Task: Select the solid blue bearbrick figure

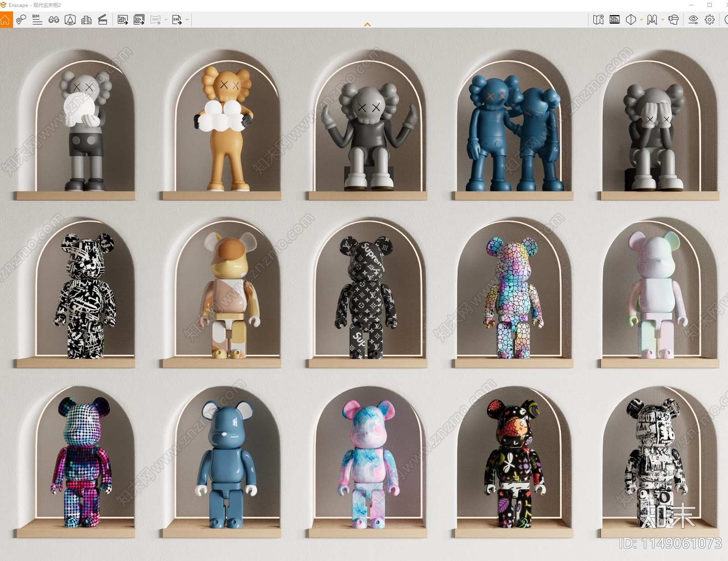Action: [x=227, y=464]
